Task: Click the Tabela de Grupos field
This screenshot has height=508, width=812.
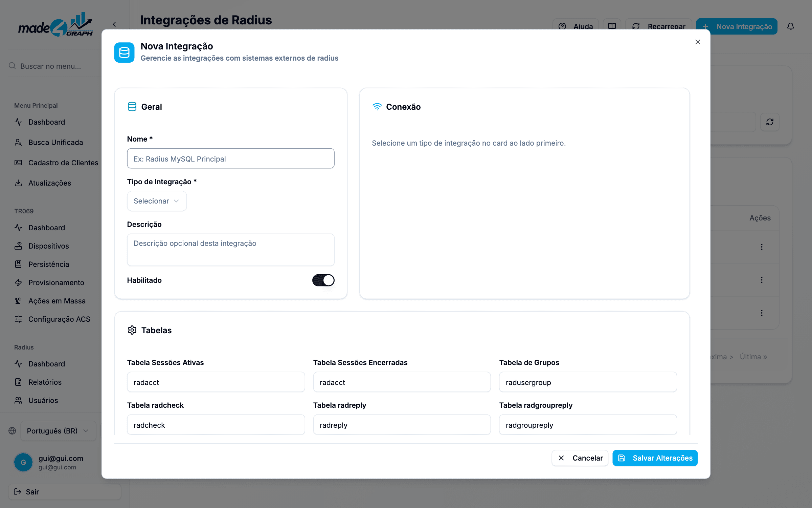Action: tap(588, 382)
